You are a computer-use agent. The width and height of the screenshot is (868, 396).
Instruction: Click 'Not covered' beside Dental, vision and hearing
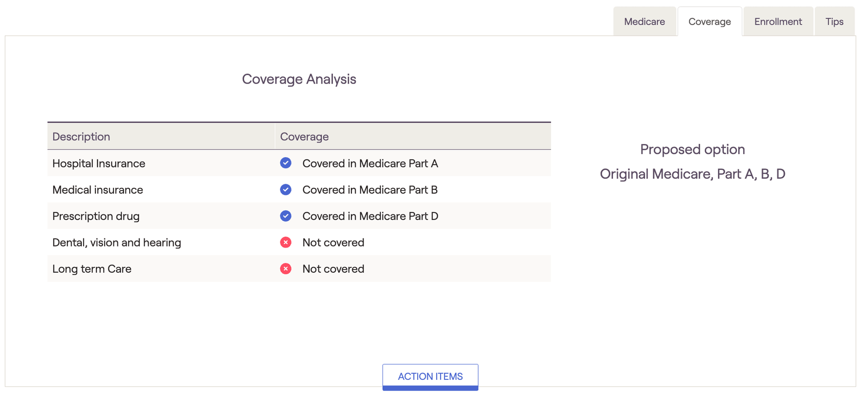[x=333, y=242]
